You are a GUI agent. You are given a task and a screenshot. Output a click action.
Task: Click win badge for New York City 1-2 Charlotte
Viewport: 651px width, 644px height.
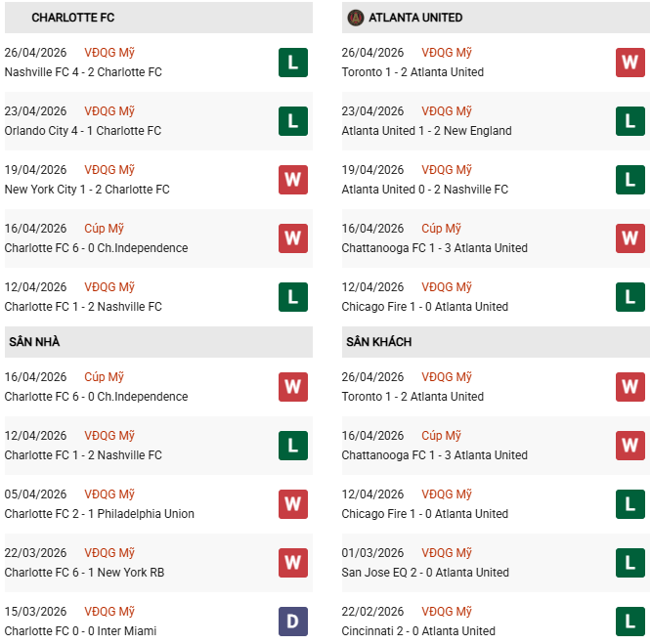click(292, 180)
